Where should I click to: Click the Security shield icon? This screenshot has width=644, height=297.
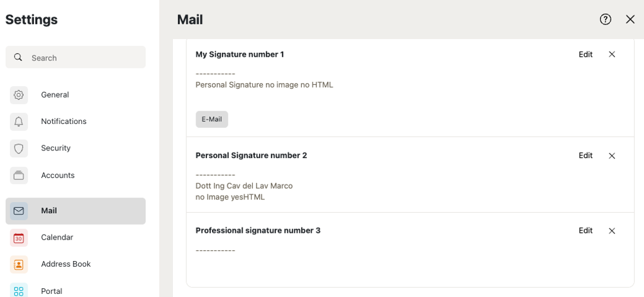coord(19,148)
